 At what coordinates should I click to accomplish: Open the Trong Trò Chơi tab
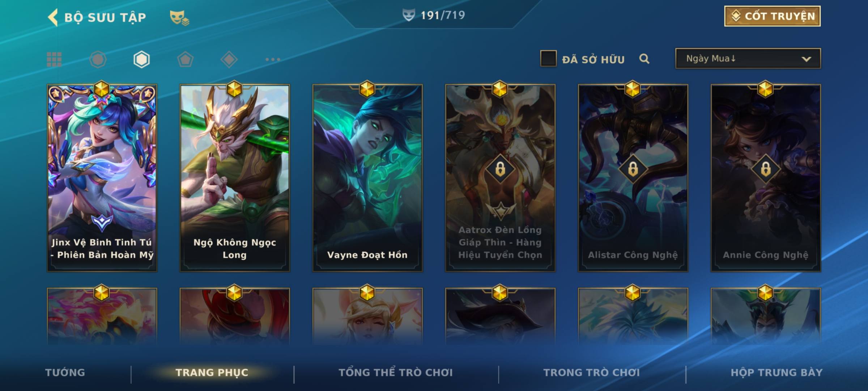[x=592, y=373]
